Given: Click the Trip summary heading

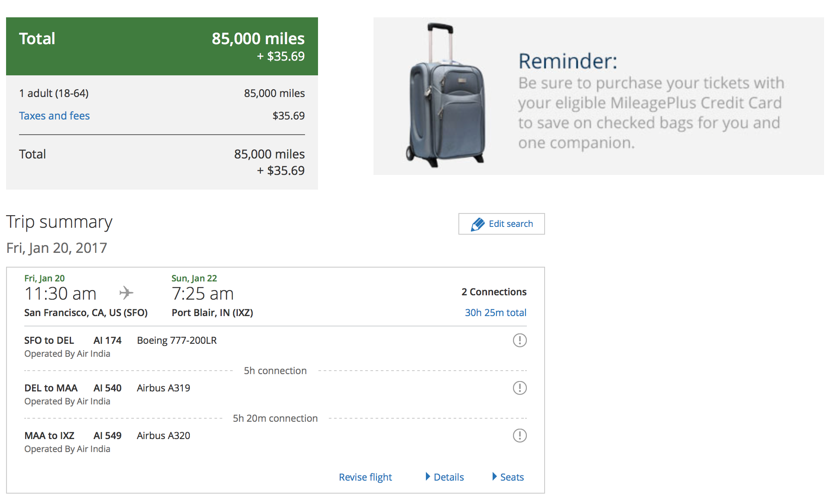Looking at the screenshot, I should pos(59,222).
